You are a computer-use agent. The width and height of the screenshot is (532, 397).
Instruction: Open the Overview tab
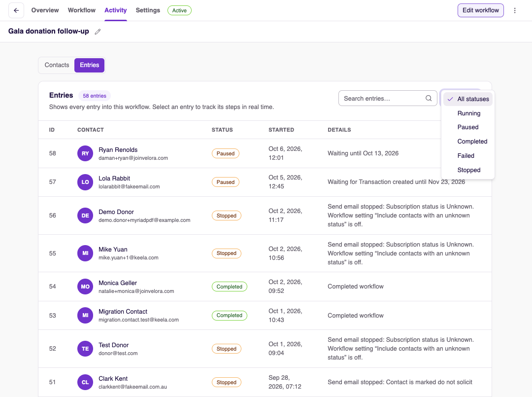click(x=45, y=10)
